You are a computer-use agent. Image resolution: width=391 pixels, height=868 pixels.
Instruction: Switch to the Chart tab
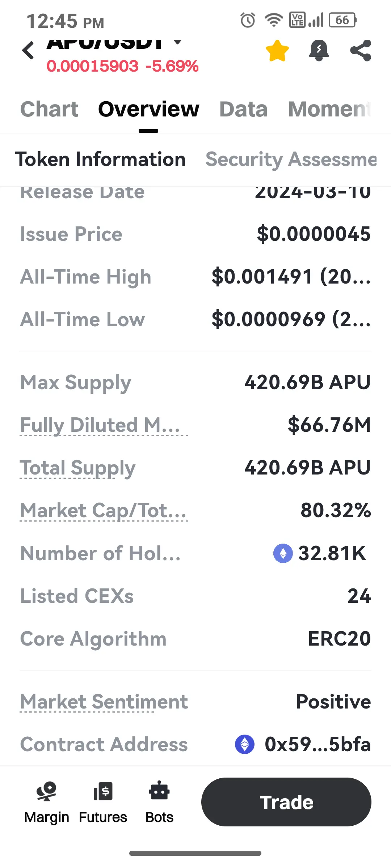coord(49,109)
